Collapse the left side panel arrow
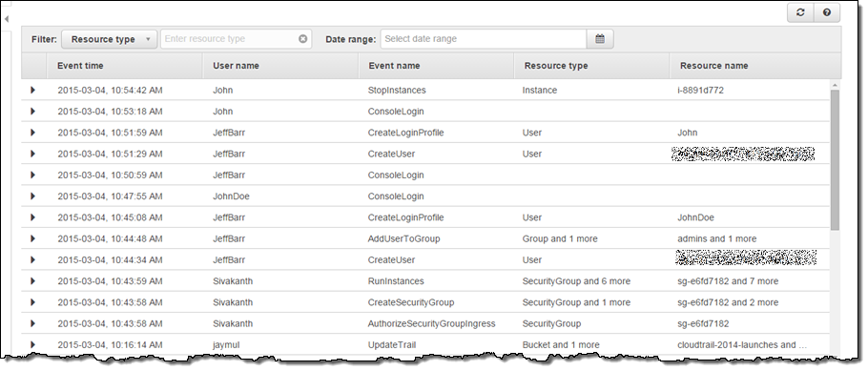This screenshot has width=868, height=371. (6, 19)
